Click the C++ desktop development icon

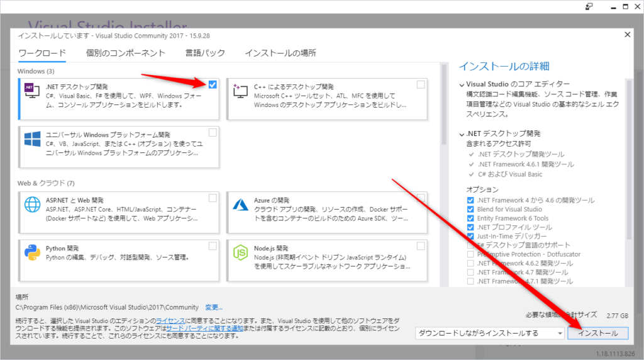(240, 91)
